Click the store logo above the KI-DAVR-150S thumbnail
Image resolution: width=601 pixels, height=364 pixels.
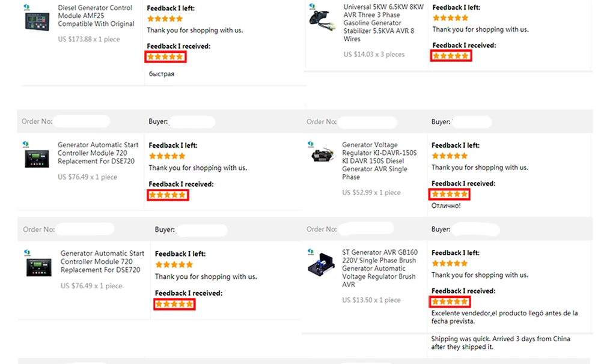pos(311,144)
